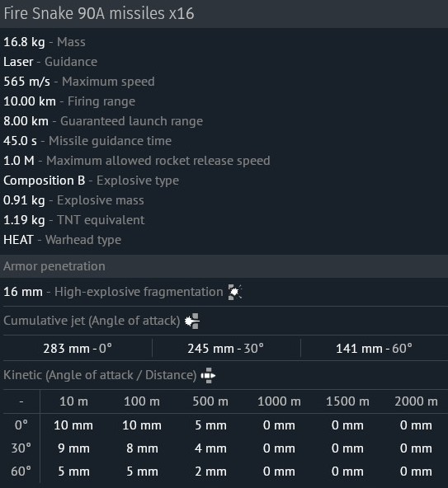Click the 0 mm cell at 30° 1500 m

(347, 448)
